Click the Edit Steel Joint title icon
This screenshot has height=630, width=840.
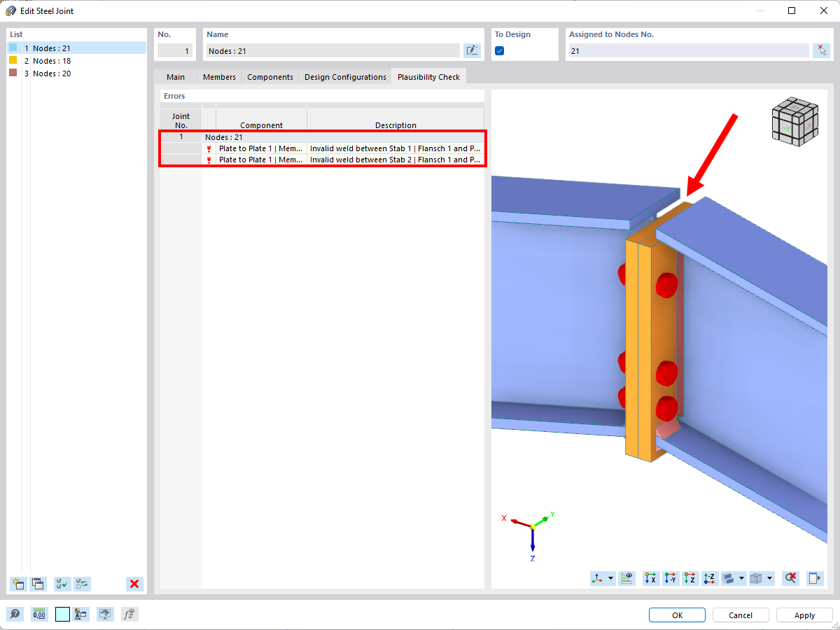click(x=10, y=10)
